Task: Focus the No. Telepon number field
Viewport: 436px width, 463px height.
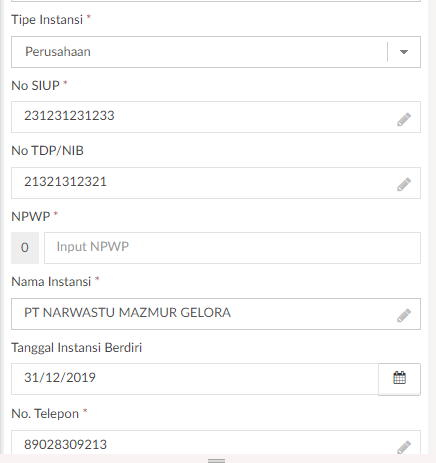Action: 216,442
